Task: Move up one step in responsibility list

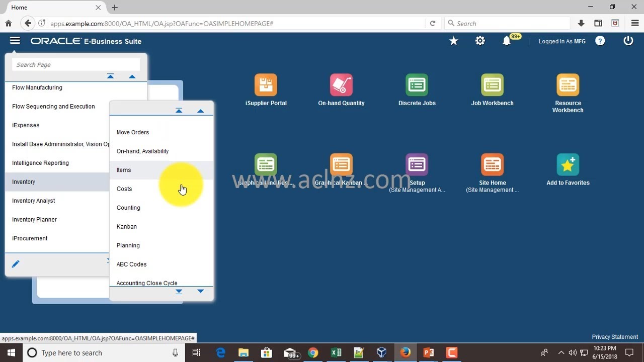Action: coord(132,76)
